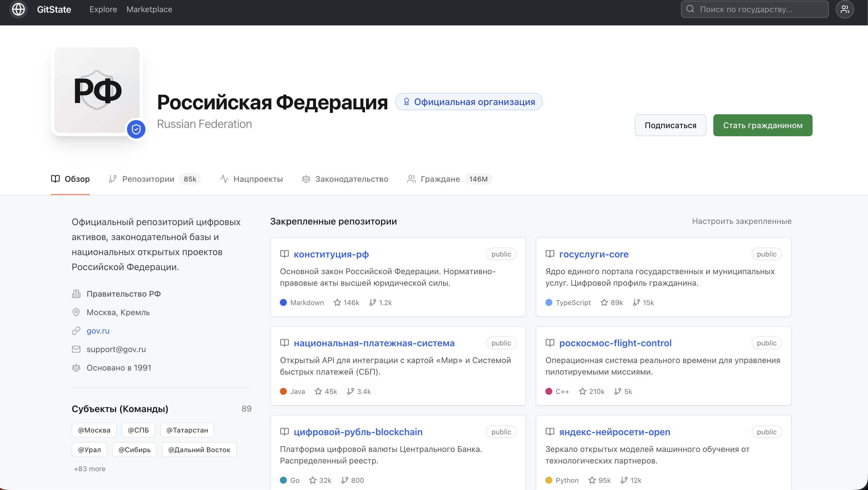Viewport: 868px width, 490px height.
Task: Focus the Поиск по государству search field
Action: (755, 9)
